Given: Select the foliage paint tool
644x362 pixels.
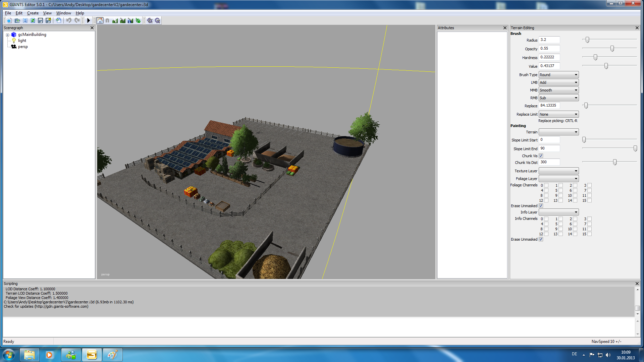Looking at the screenshot, I should 138,20.
